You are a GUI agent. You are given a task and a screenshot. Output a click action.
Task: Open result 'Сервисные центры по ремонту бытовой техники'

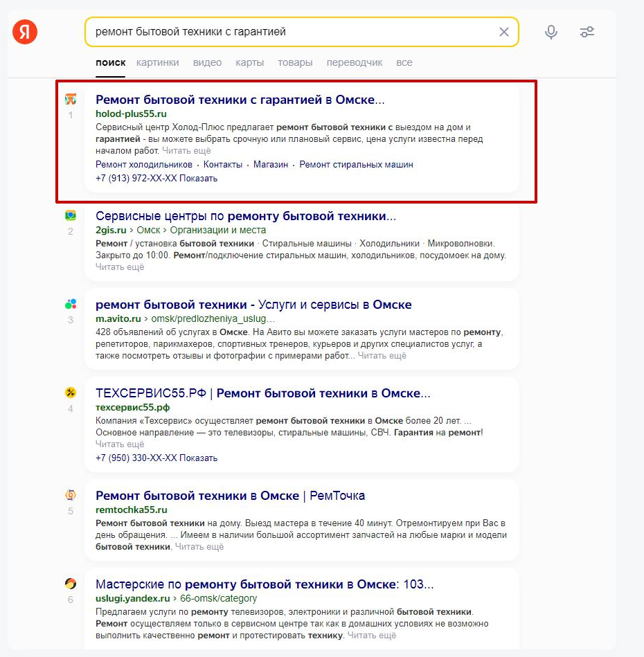click(246, 216)
